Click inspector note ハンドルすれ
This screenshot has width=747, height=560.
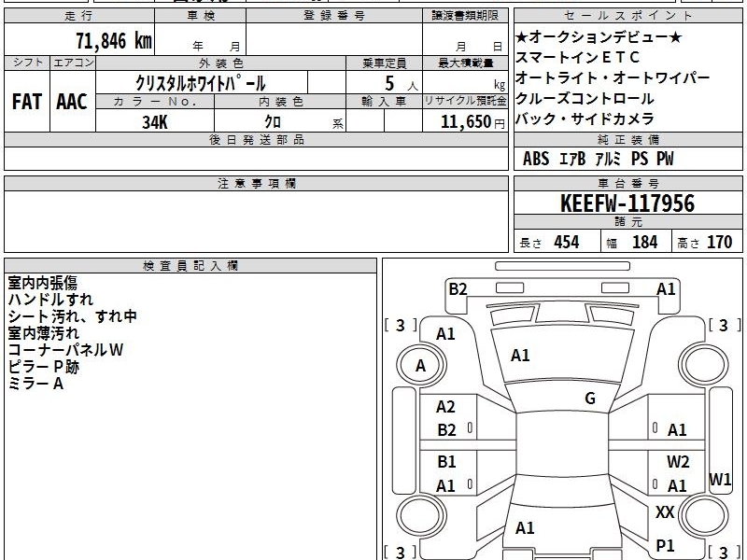50,300
